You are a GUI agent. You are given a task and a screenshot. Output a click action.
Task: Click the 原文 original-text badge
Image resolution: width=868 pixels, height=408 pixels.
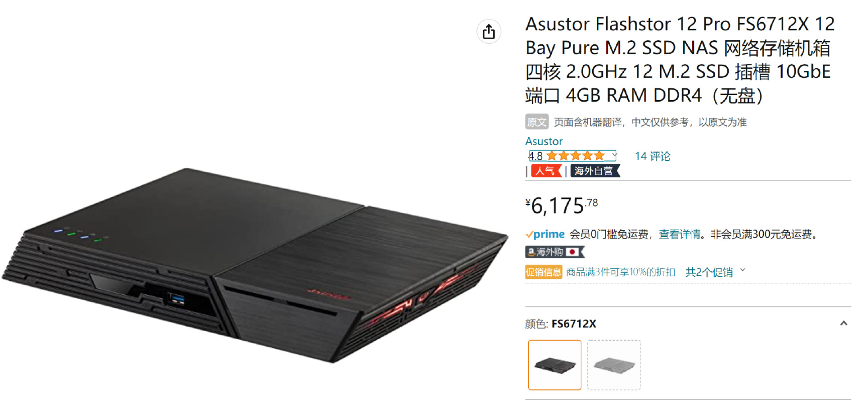(x=536, y=122)
